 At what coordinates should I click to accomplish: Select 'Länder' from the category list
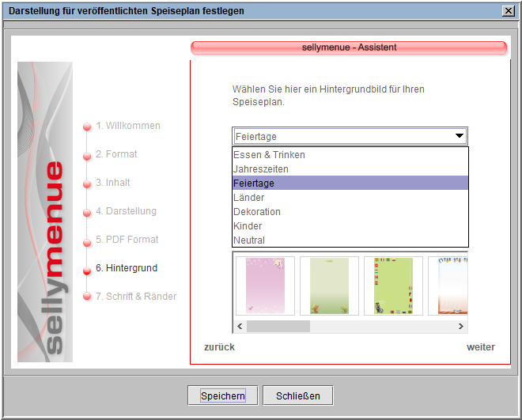[x=249, y=198]
